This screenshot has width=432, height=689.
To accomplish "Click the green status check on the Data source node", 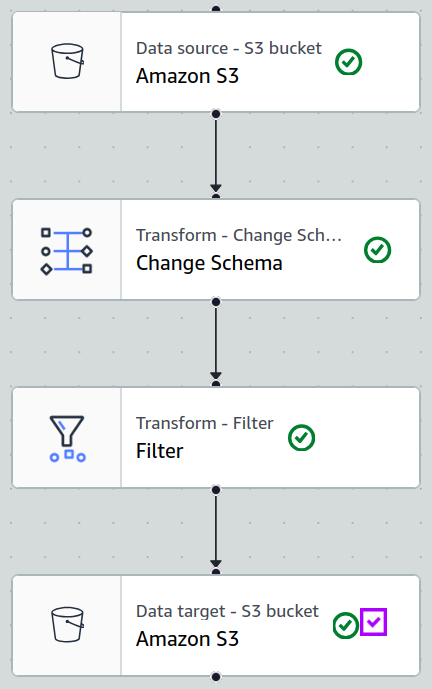I will (x=349, y=62).
